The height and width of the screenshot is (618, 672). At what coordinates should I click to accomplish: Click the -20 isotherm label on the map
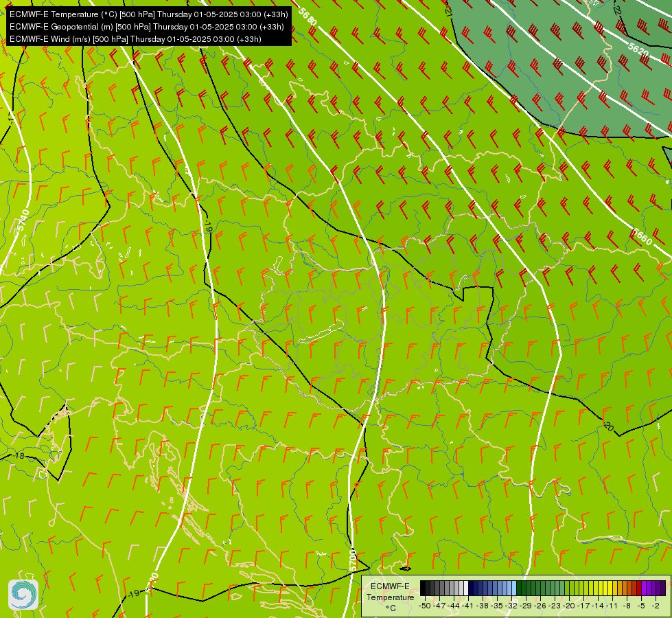click(x=607, y=426)
